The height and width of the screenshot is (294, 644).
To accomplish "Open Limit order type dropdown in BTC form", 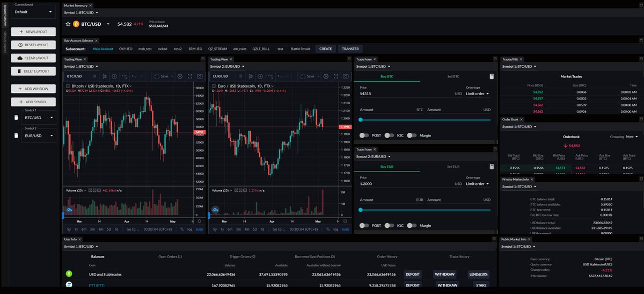I will [x=478, y=94].
